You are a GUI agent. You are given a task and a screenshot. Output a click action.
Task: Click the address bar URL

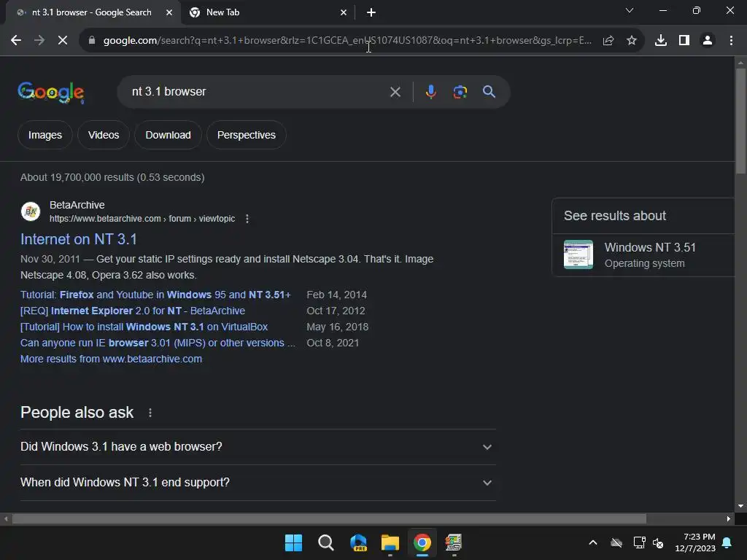[x=347, y=41]
